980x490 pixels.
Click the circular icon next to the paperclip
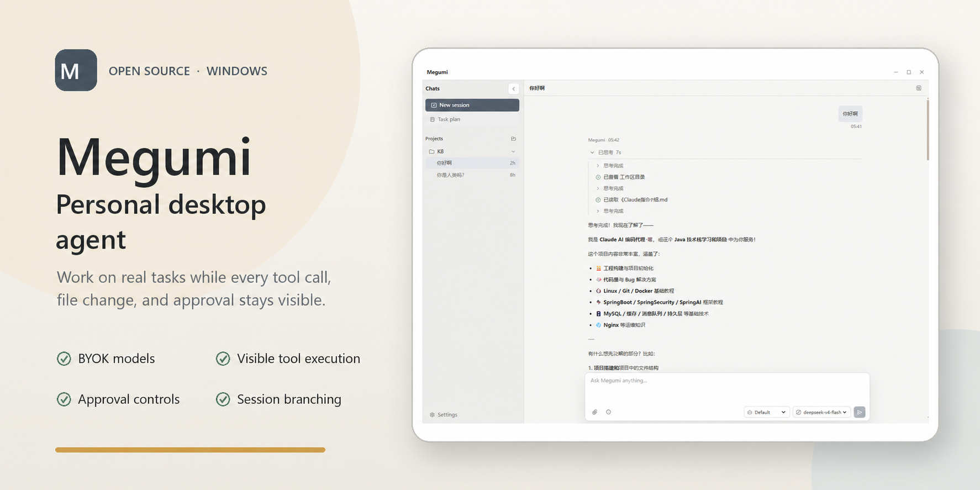[608, 412]
